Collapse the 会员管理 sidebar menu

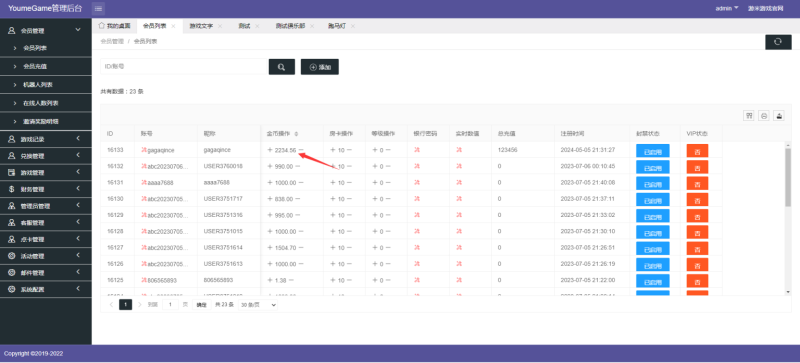(x=46, y=30)
